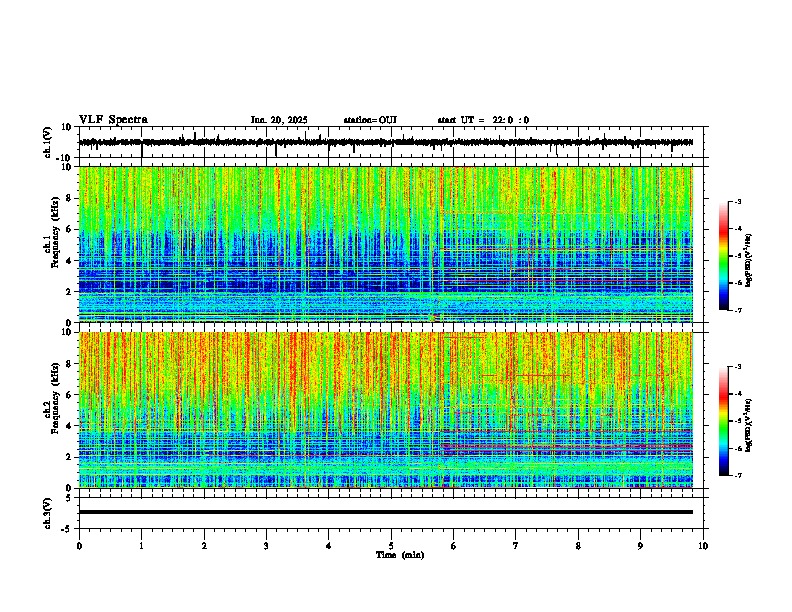Click the time axis tick label "3"

(x=266, y=546)
